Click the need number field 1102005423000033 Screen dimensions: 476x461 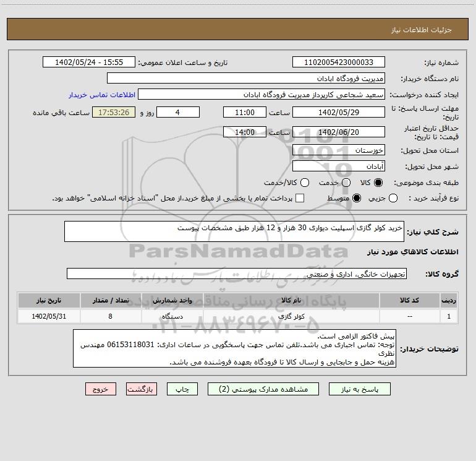tap(339, 62)
